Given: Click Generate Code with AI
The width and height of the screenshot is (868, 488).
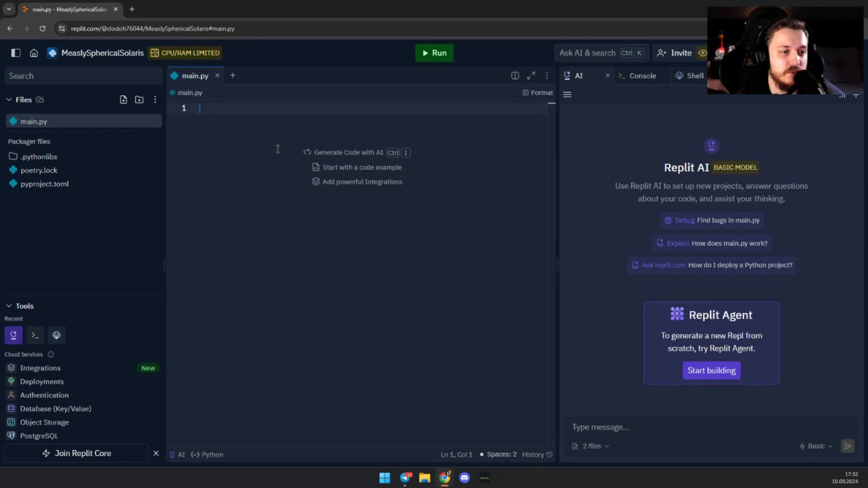Looking at the screenshot, I should [357, 152].
